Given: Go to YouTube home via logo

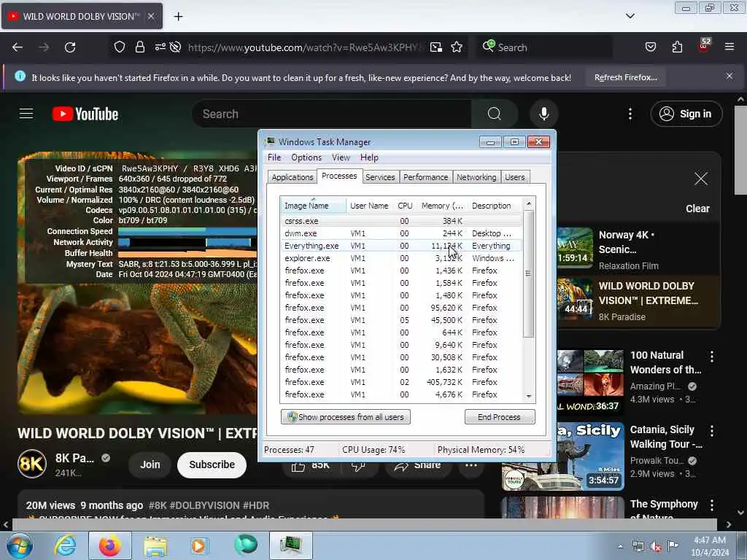Looking at the screenshot, I should (85, 114).
